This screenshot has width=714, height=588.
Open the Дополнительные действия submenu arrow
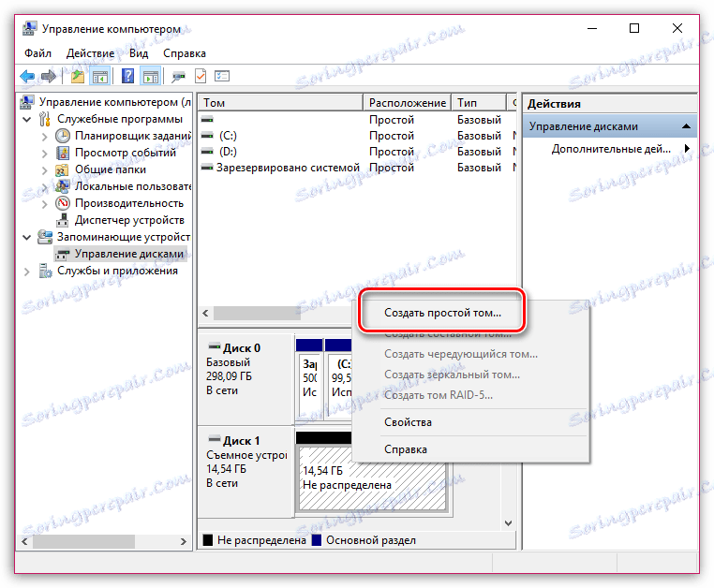[687, 148]
